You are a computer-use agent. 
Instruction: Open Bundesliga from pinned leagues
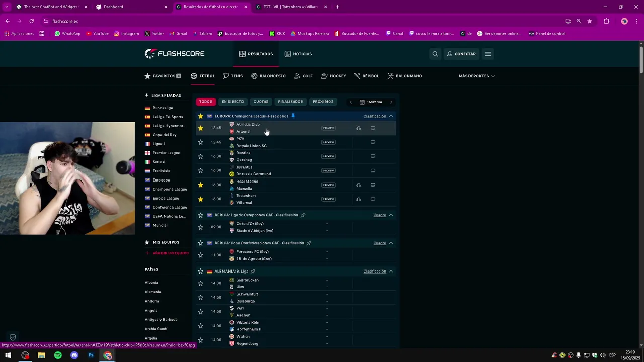(159, 108)
